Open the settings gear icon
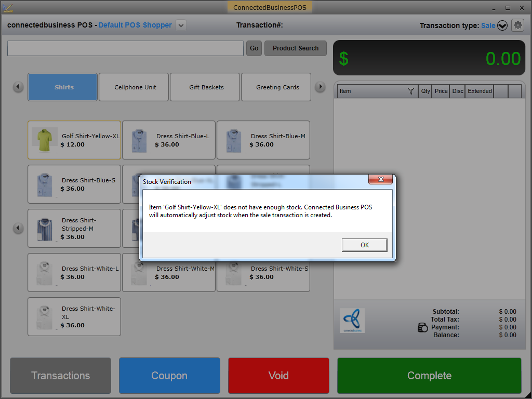Screen dimensions: 532x399 [x=518, y=25]
